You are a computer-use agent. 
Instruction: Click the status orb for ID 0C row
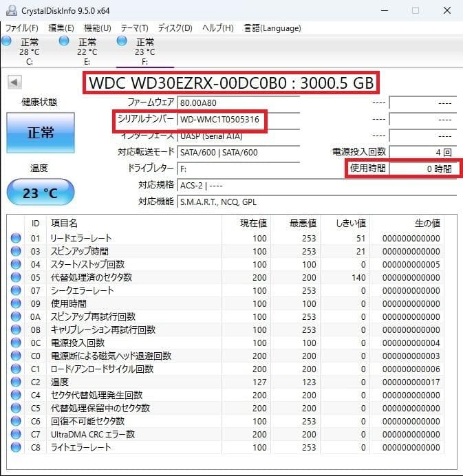click(16, 343)
